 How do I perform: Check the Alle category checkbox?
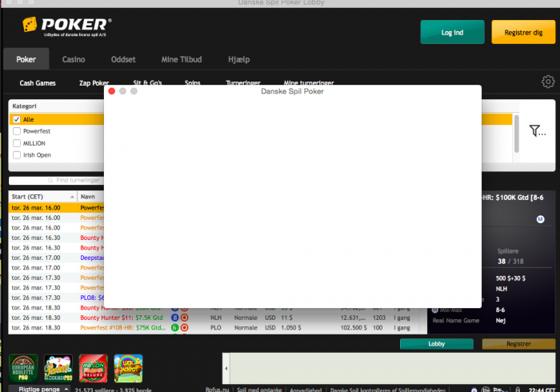(x=17, y=119)
